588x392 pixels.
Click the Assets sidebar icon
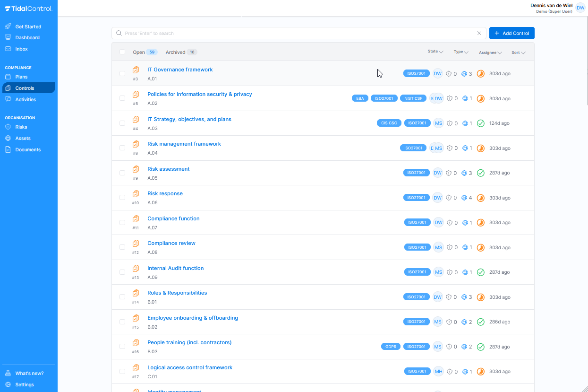[8, 138]
